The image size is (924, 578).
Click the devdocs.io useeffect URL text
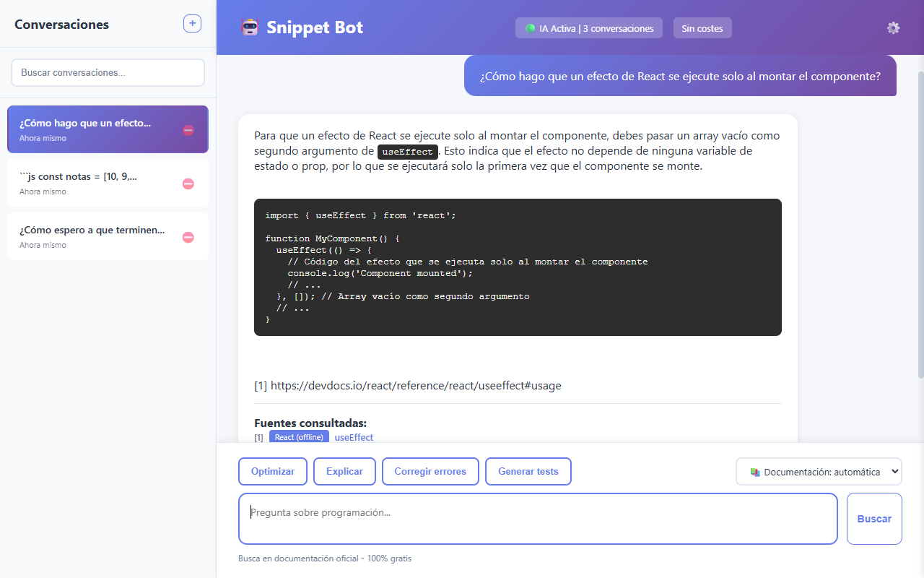(416, 385)
